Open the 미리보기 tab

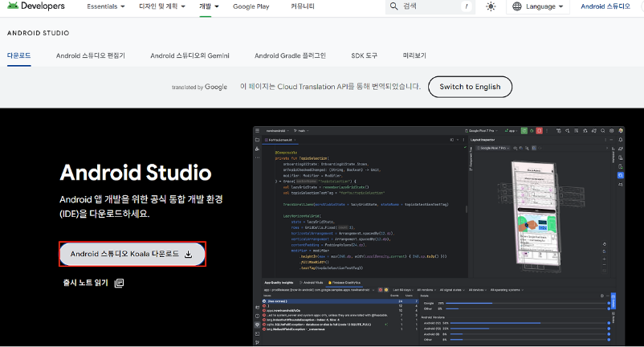point(414,55)
